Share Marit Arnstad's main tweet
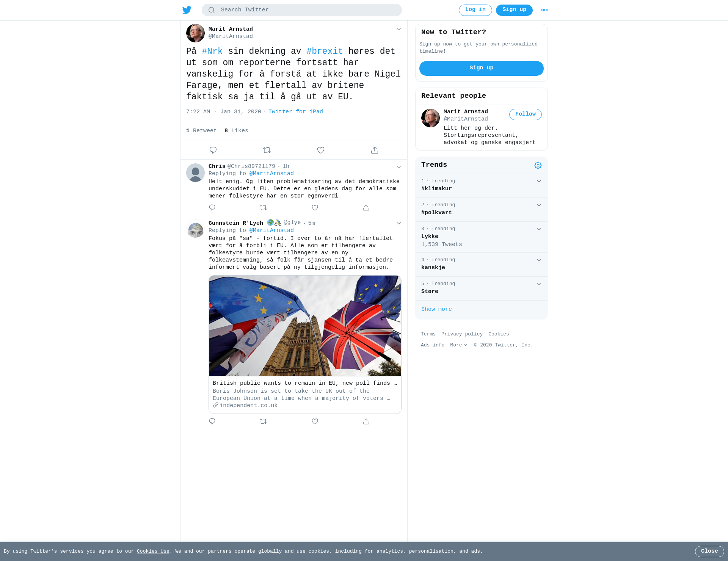The height and width of the screenshot is (561, 728). pyautogui.click(x=375, y=150)
